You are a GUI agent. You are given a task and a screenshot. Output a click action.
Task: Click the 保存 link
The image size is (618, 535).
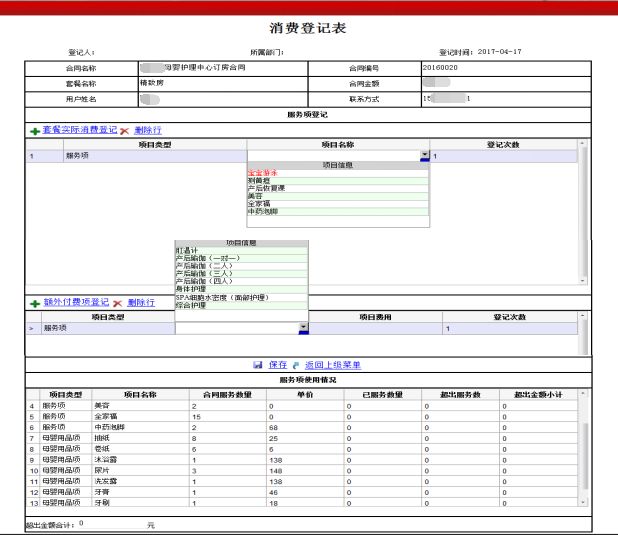point(278,365)
